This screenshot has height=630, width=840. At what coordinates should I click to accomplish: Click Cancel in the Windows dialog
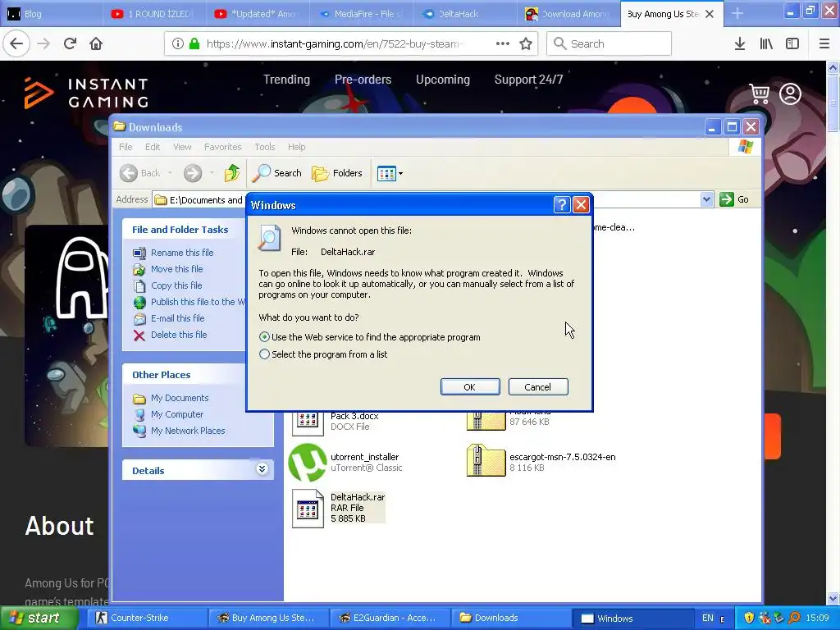tap(538, 387)
